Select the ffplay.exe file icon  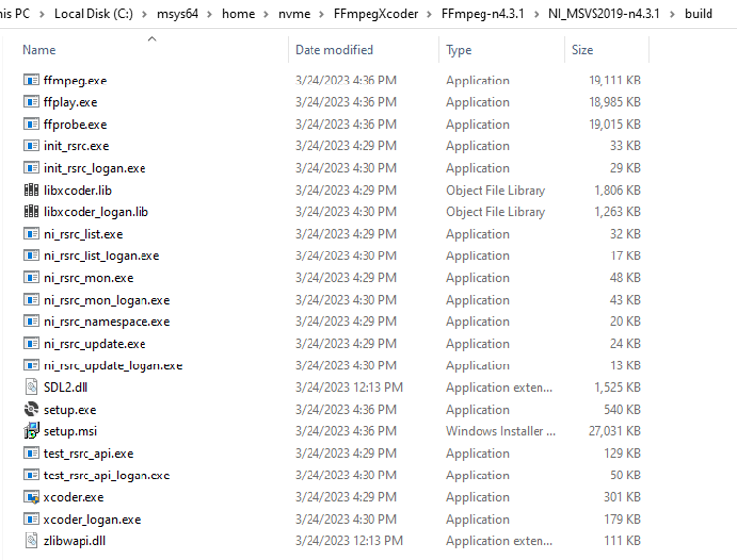31,102
